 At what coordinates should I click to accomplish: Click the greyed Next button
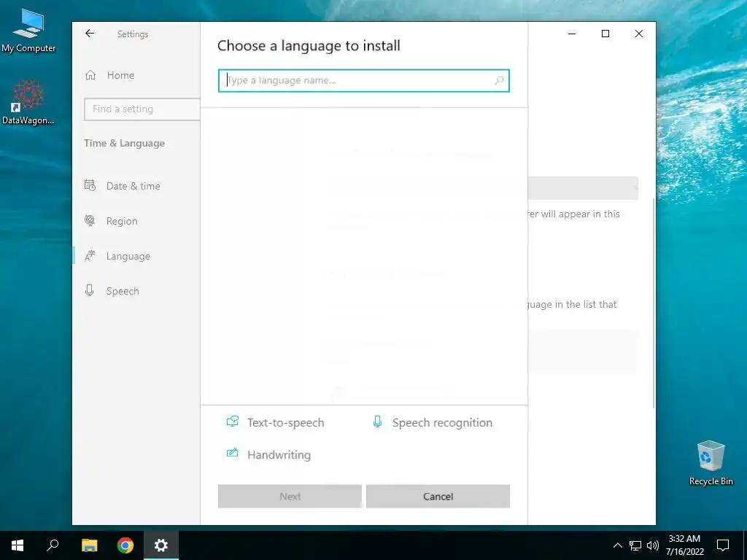pos(290,496)
